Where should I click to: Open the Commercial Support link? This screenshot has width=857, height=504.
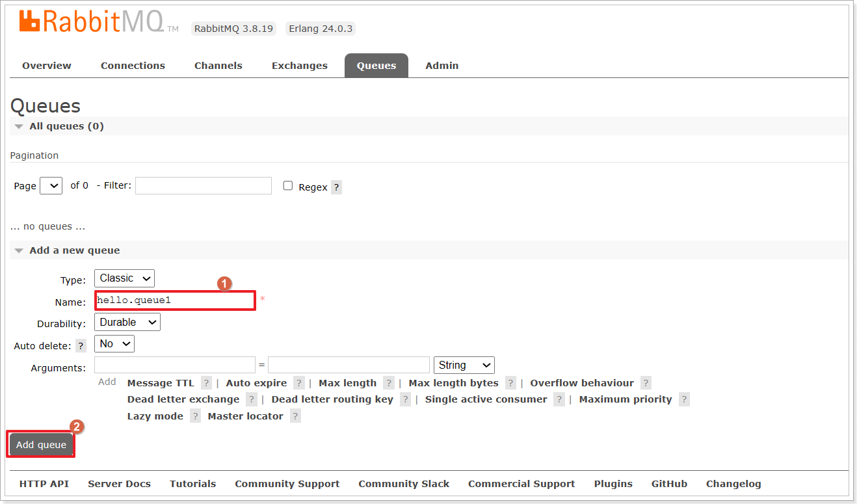(x=521, y=484)
